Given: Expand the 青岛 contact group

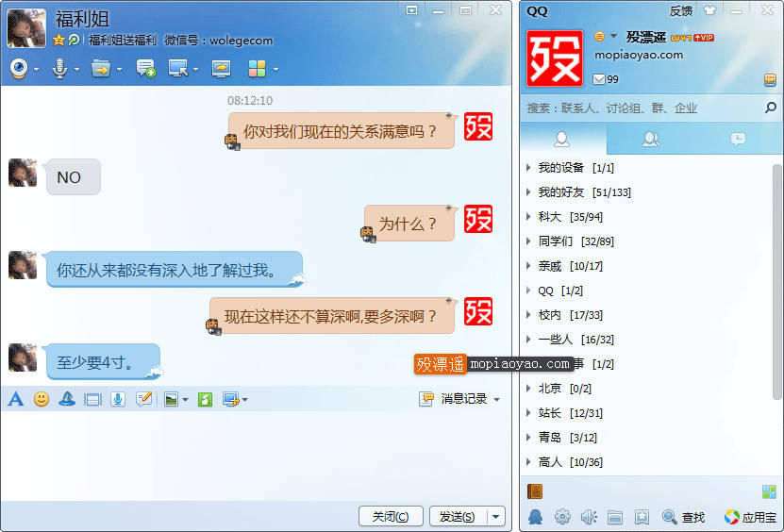Looking at the screenshot, I should tap(528, 438).
